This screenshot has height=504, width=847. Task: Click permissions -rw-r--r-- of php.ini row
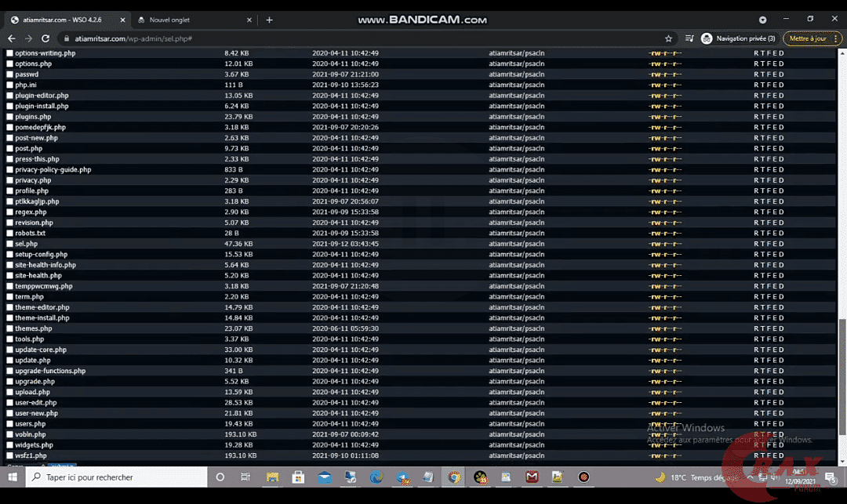point(665,85)
